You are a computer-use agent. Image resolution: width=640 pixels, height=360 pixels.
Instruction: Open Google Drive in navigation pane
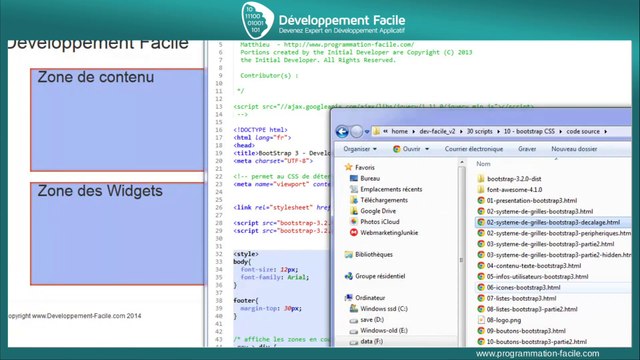pos(373,211)
